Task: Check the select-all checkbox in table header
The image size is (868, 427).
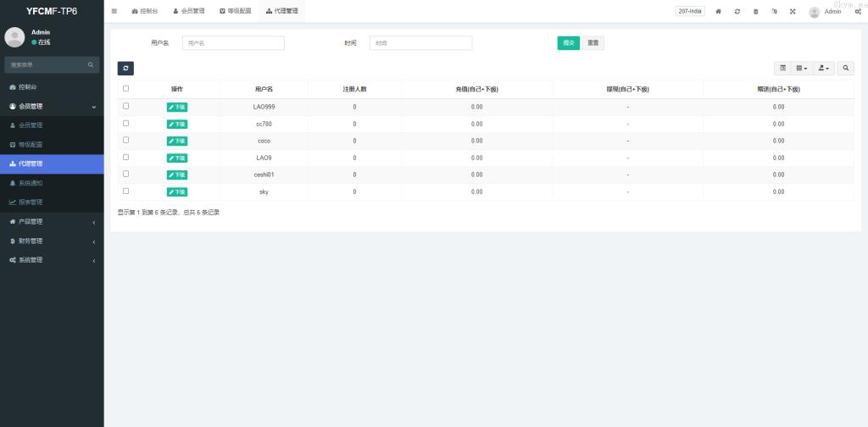Action: pos(126,88)
